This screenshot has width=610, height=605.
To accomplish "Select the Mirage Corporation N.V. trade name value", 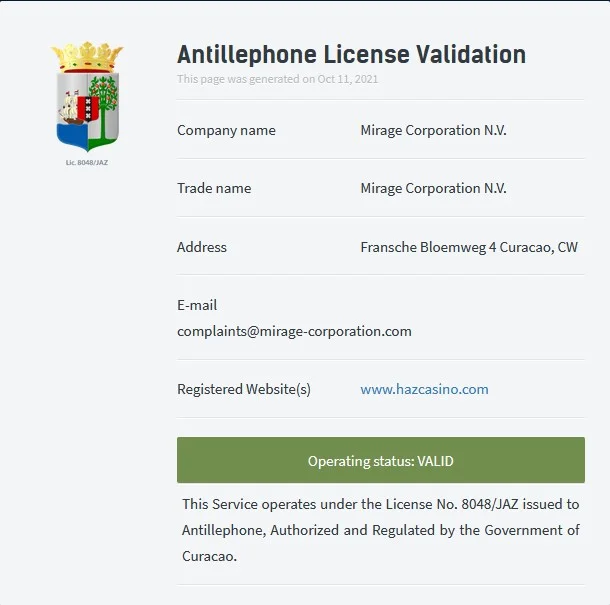I will pos(433,188).
